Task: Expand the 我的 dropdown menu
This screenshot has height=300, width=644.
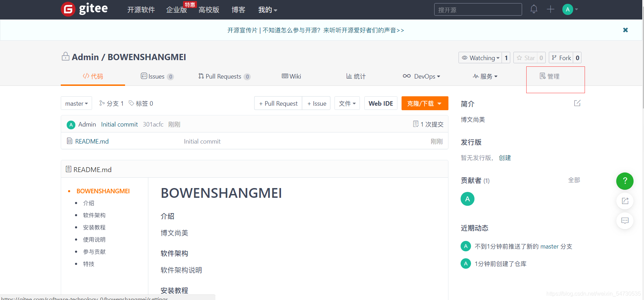Action: point(267,10)
